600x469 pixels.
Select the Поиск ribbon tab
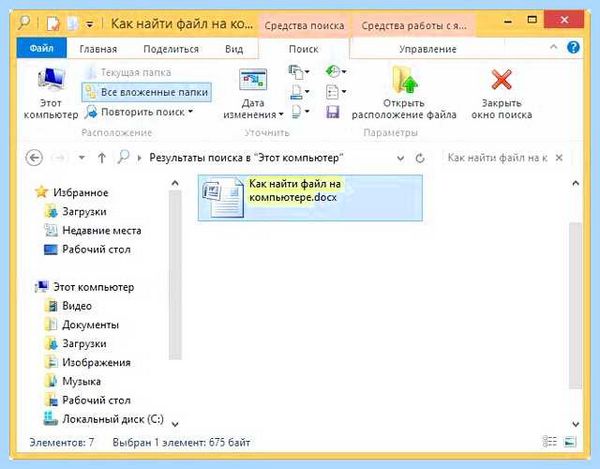(303, 49)
